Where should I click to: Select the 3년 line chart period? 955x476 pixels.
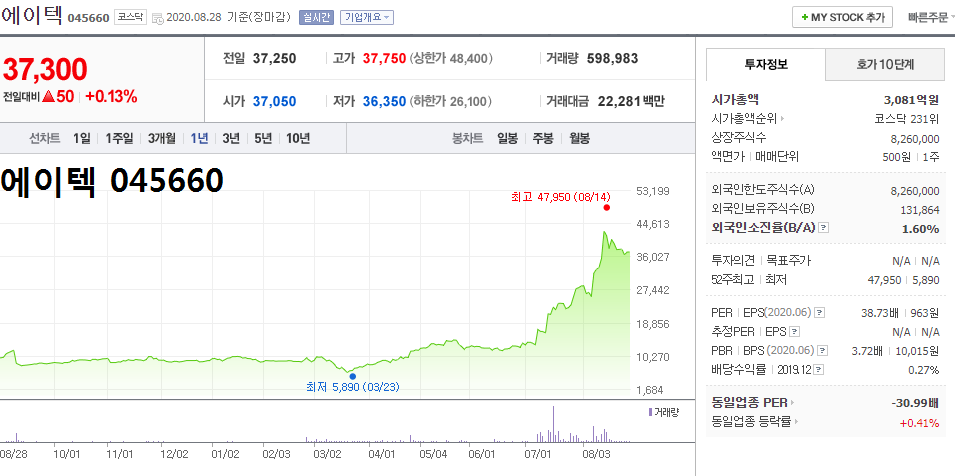click(x=231, y=138)
